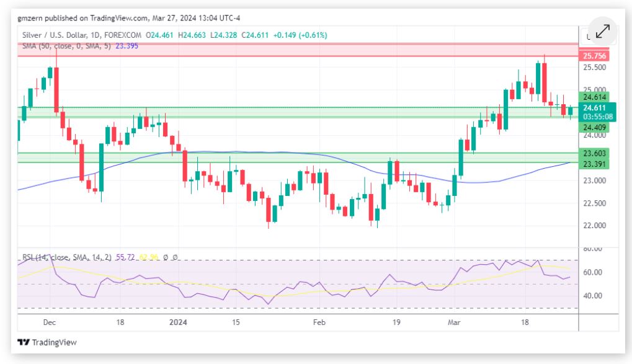Click the 22.000 level on price axis
The image size is (632, 364).
coord(594,225)
